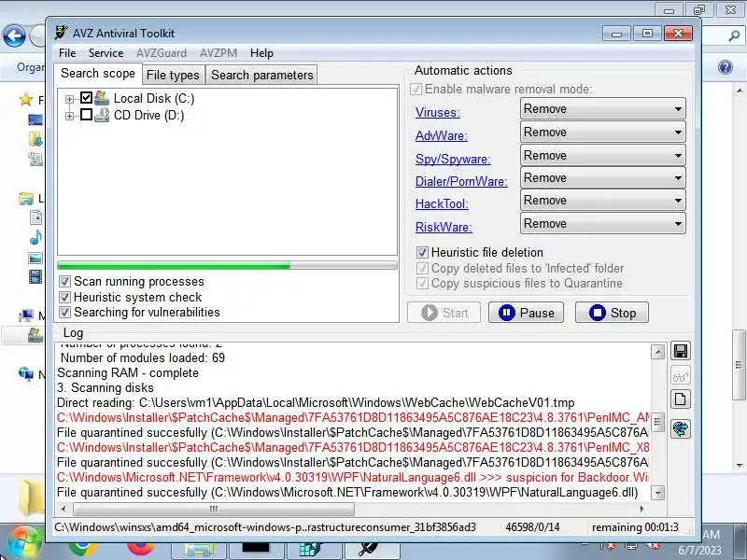Toggle Enable malware removal mode checkbox
Viewport: 747px width, 560px height.
(x=416, y=89)
